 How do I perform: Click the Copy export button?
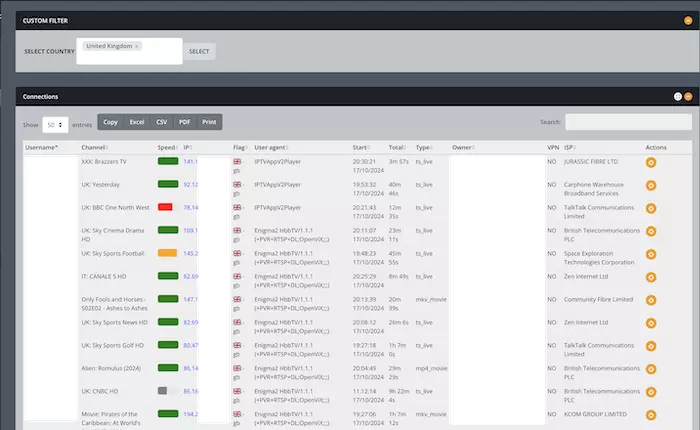coord(110,122)
